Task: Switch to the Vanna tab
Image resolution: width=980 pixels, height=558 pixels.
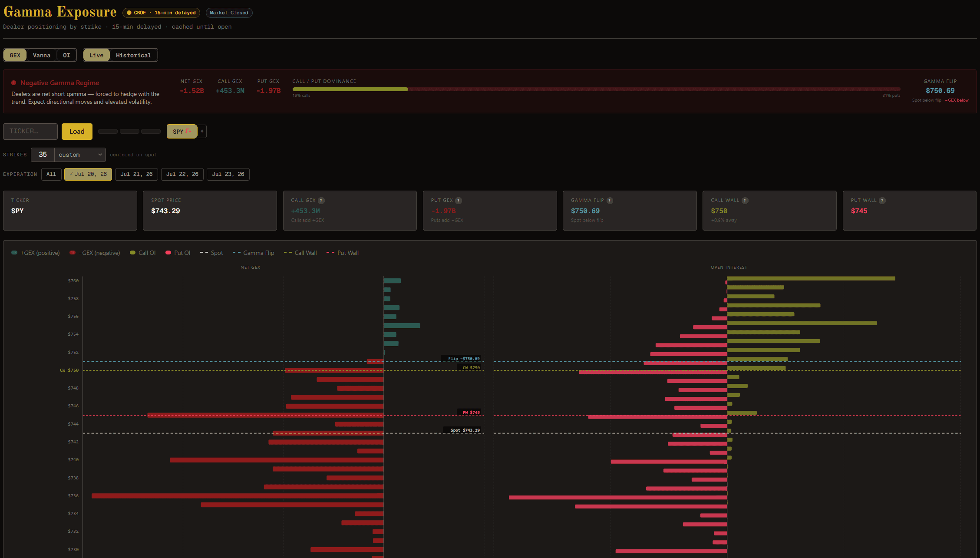Action: 42,55
